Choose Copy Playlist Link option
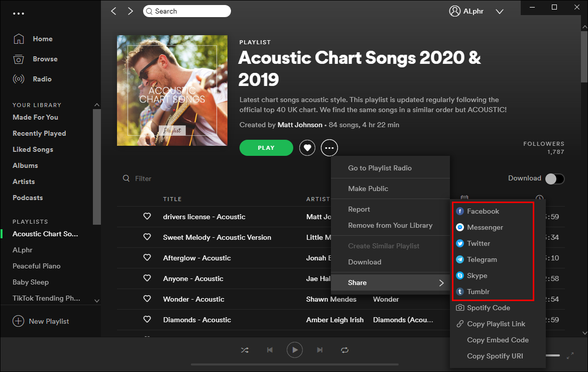The height and width of the screenshot is (372, 588). pos(496,324)
